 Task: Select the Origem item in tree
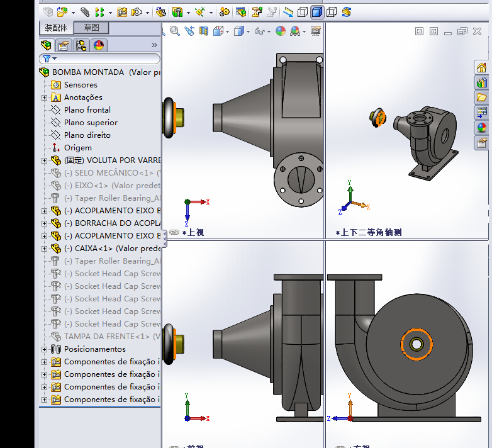pyautogui.click(x=77, y=148)
